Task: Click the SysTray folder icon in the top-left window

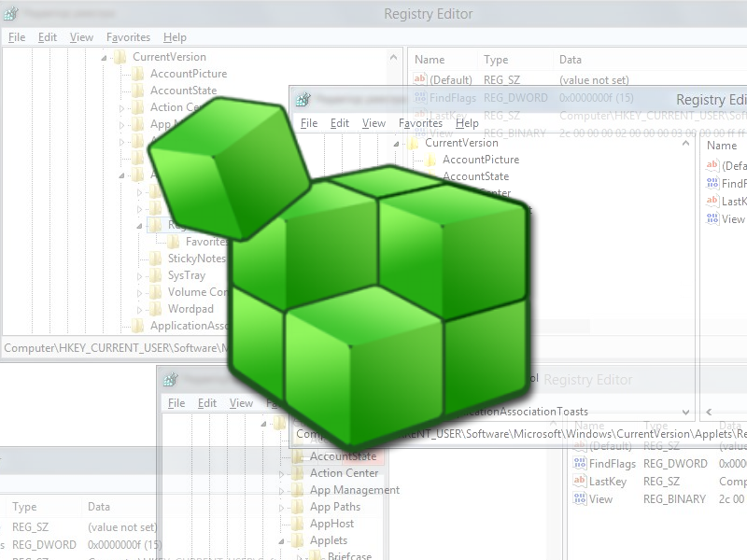Action: (155, 275)
